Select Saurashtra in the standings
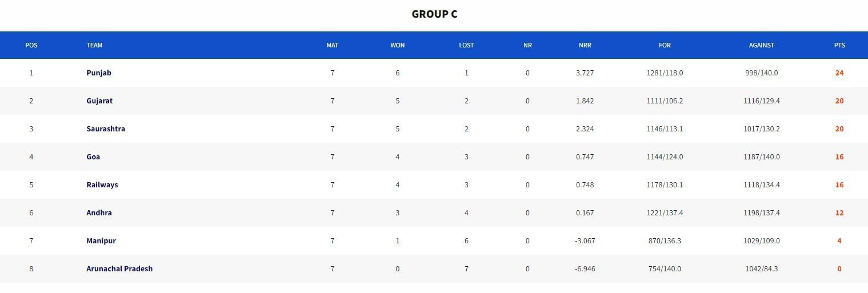The image size is (868, 293). click(106, 129)
